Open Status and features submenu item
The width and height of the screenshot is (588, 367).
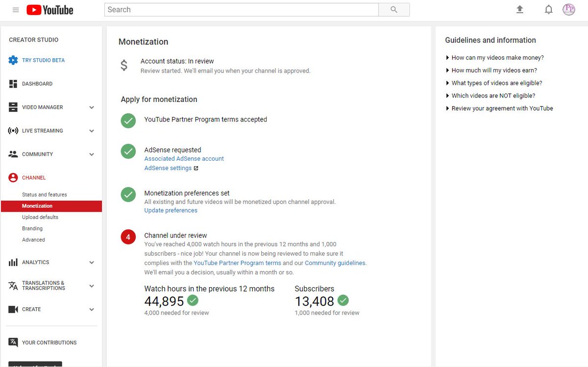pos(45,195)
